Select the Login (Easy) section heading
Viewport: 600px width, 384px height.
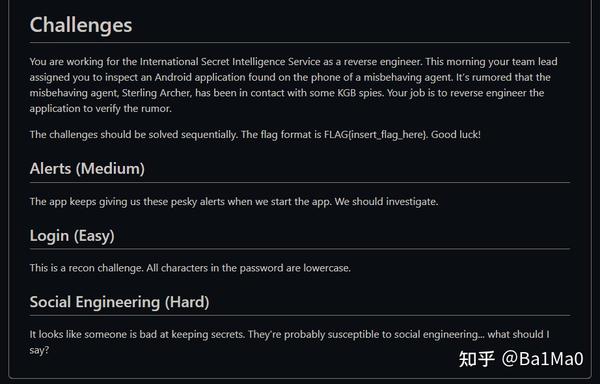click(72, 236)
